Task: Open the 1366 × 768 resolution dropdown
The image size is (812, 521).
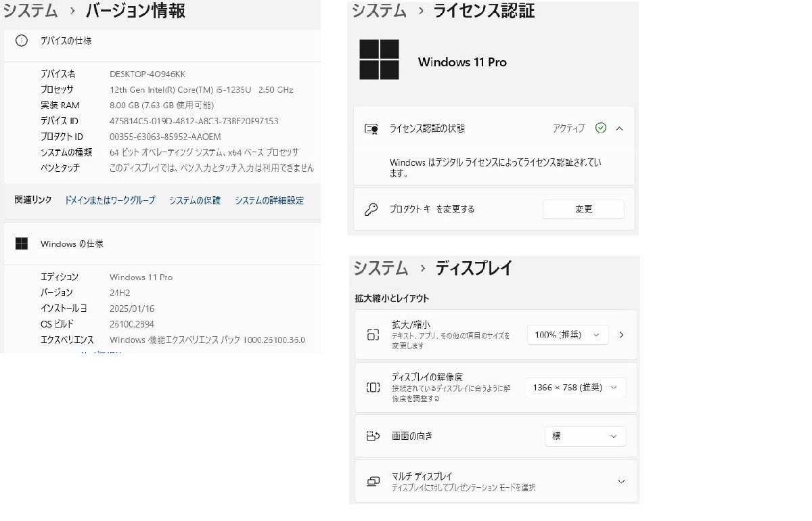Action: coord(576,387)
